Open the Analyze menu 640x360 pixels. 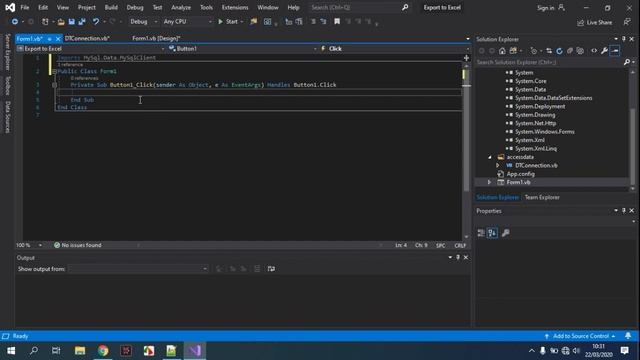181,8
